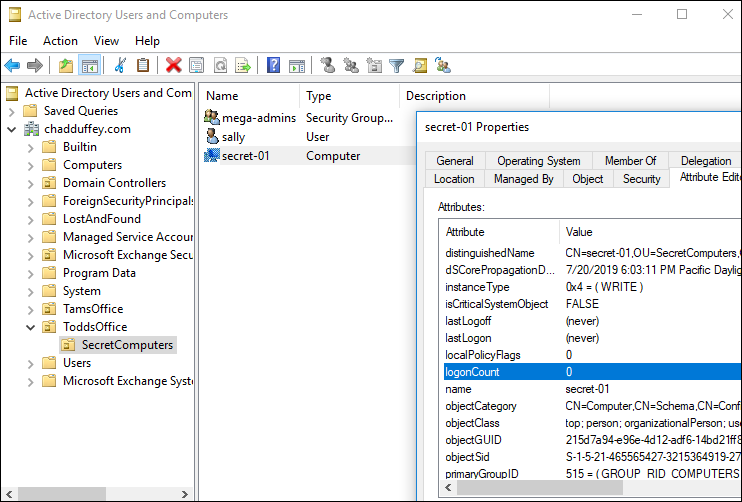Sort list by the Name column header
The height and width of the screenshot is (502, 742).
pyautogui.click(x=249, y=96)
